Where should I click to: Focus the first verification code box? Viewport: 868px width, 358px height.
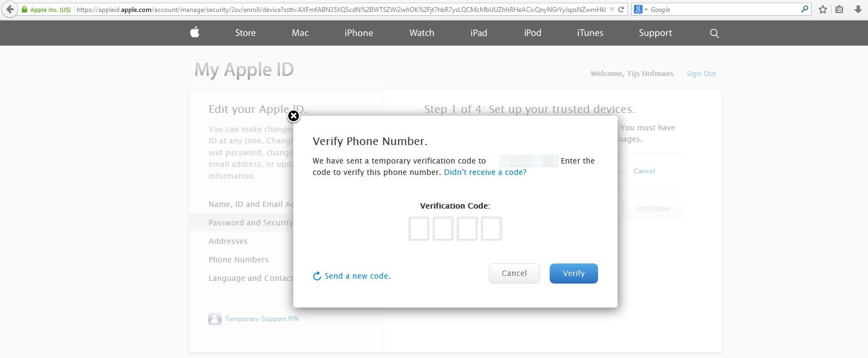(x=419, y=229)
